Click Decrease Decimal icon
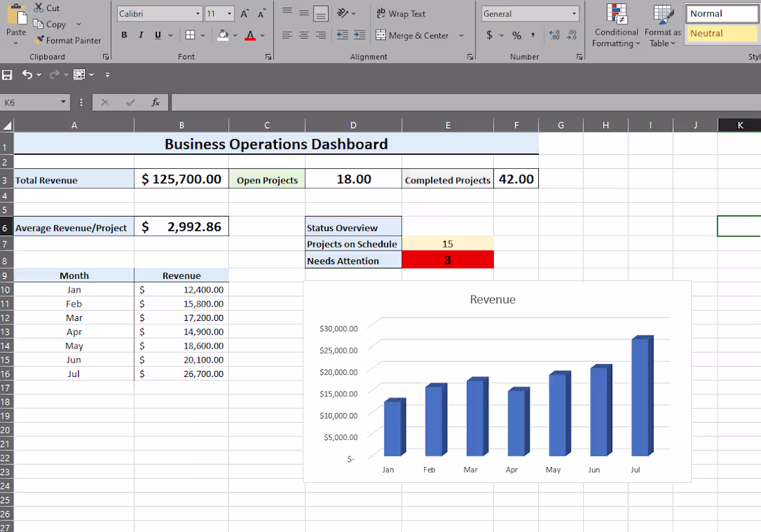Viewport: 761px width, 532px height. coord(571,35)
